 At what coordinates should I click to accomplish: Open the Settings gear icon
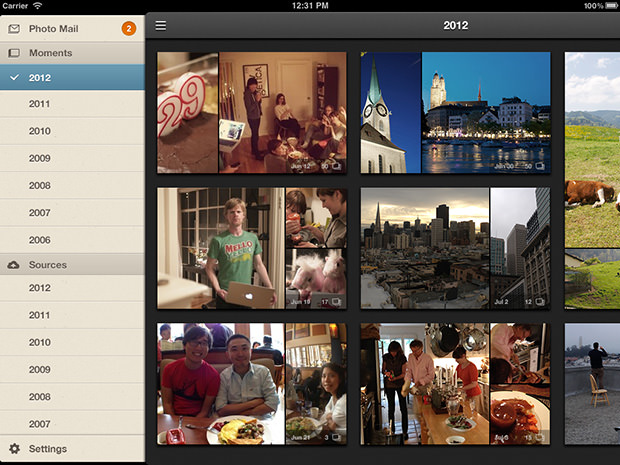[x=15, y=448]
